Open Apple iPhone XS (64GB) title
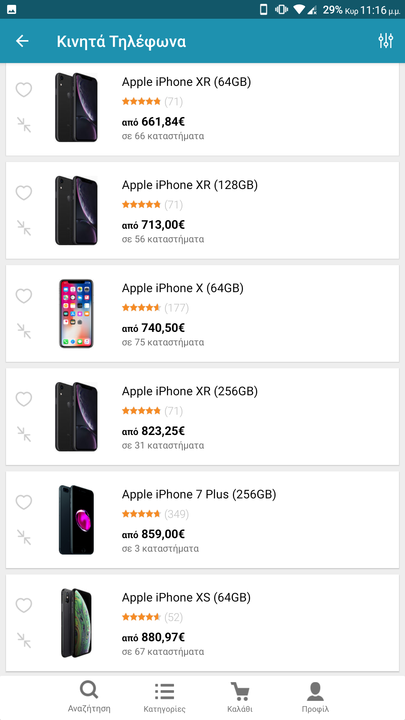The height and width of the screenshot is (720, 405). point(186,597)
